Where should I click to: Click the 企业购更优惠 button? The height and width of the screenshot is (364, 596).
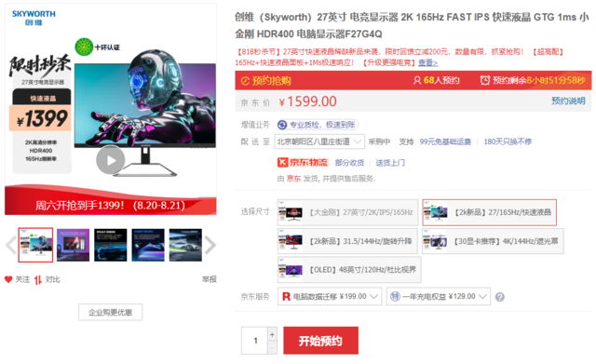[x=110, y=312]
